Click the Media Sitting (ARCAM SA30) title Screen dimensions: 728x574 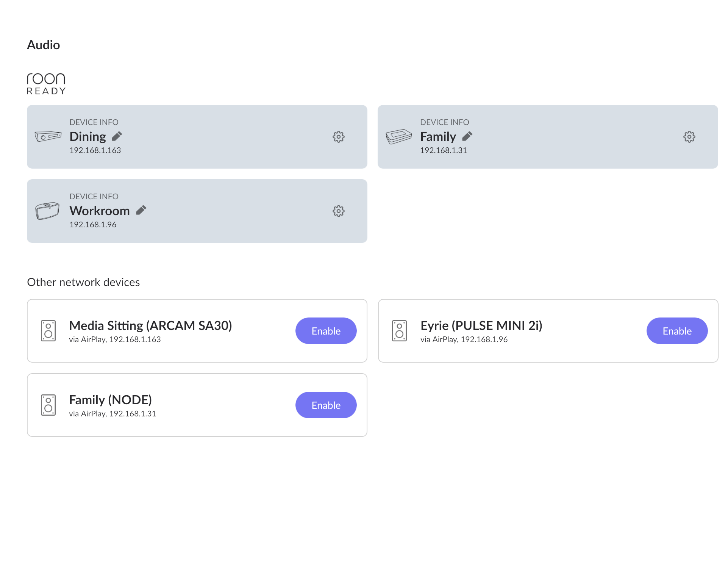point(150,326)
